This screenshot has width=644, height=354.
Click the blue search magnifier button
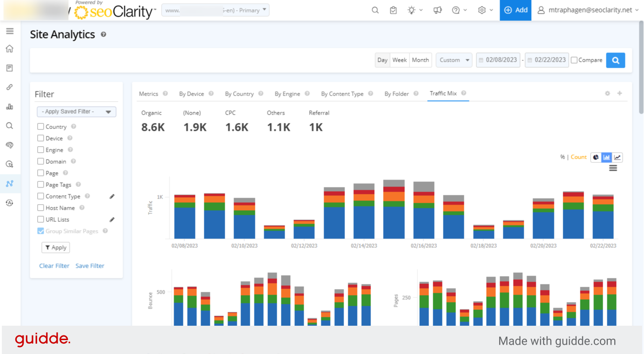[615, 60]
